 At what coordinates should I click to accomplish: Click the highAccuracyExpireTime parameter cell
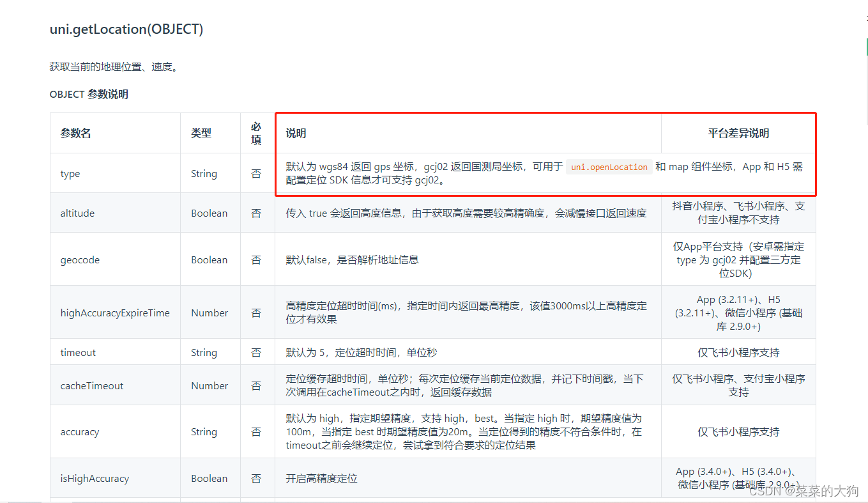click(x=115, y=313)
